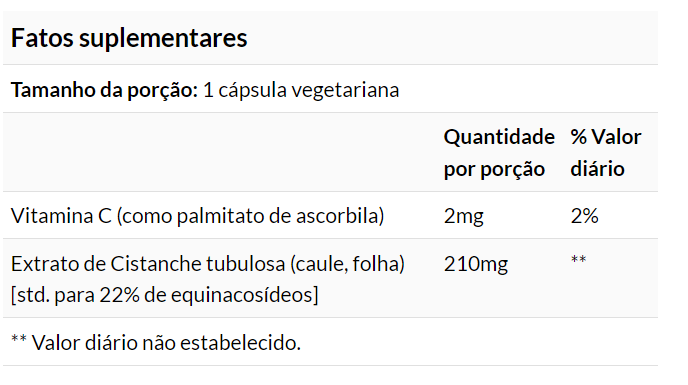Select the Vitamina C ingredient row

coord(330,216)
